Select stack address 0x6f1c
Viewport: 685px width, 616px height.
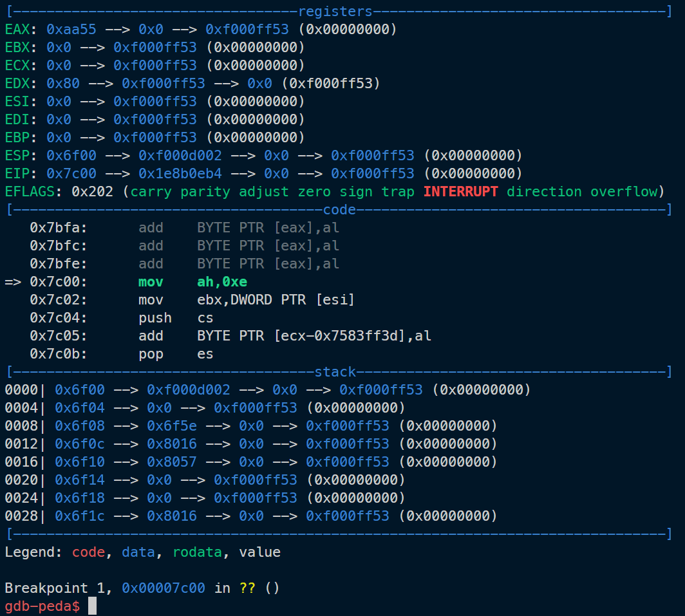(80, 516)
